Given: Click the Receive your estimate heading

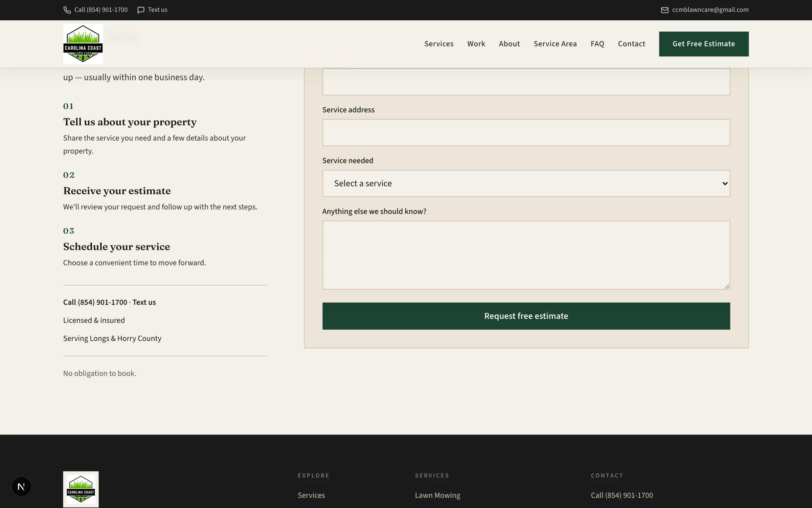Looking at the screenshot, I should coord(117,191).
